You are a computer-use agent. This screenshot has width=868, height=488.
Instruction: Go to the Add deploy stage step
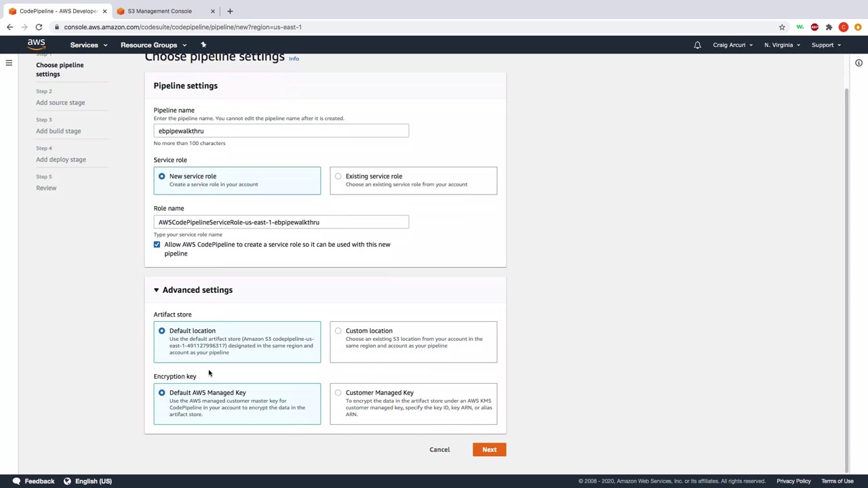(61, 160)
